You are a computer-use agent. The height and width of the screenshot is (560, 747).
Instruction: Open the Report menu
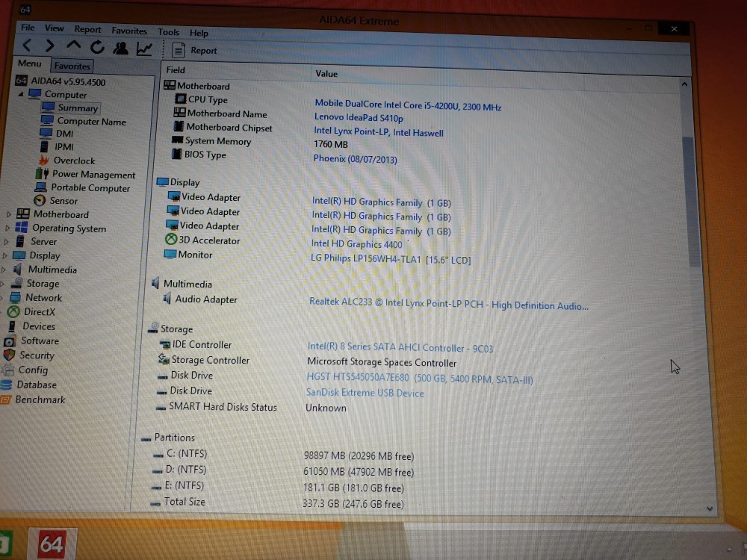coord(87,30)
